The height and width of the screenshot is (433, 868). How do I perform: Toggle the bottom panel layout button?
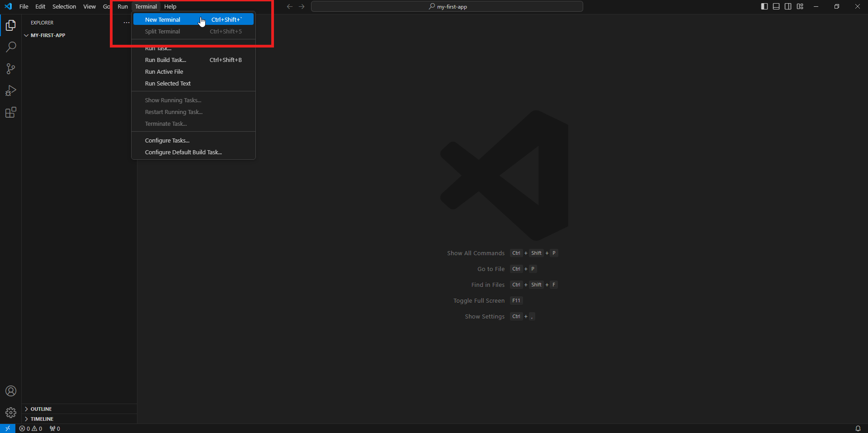coord(776,6)
